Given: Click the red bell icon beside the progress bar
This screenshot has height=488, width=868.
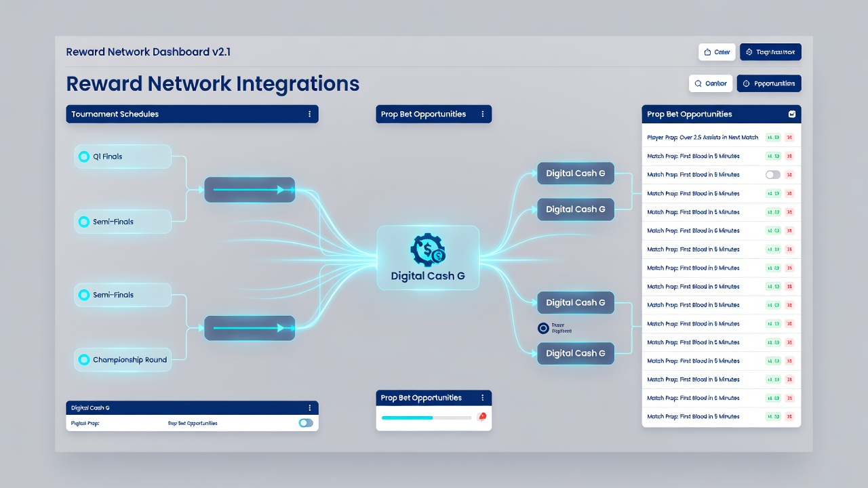Looking at the screenshot, I should [482, 417].
